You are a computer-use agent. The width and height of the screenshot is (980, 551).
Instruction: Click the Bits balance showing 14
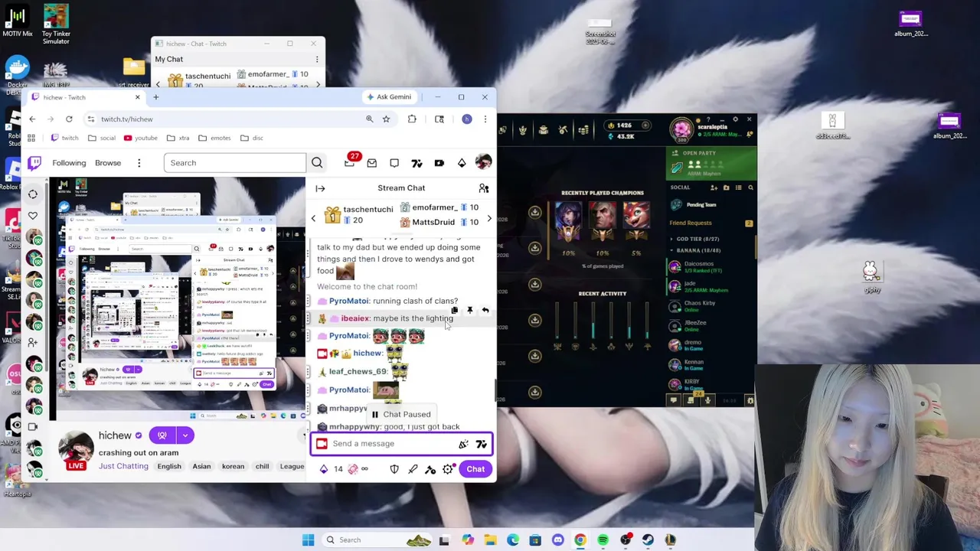tap(332, 469)
